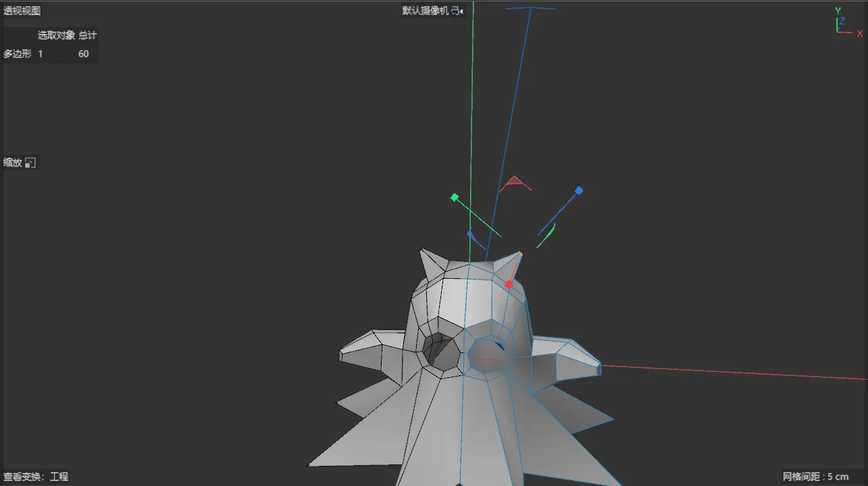Click the scale icon next to 缩放

pos(30,163)
